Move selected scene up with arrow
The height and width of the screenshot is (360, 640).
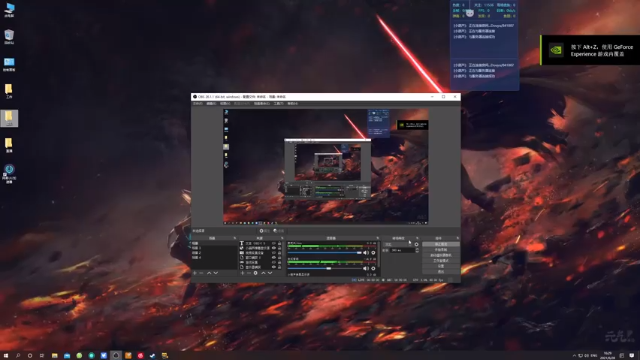pos(209,273)
